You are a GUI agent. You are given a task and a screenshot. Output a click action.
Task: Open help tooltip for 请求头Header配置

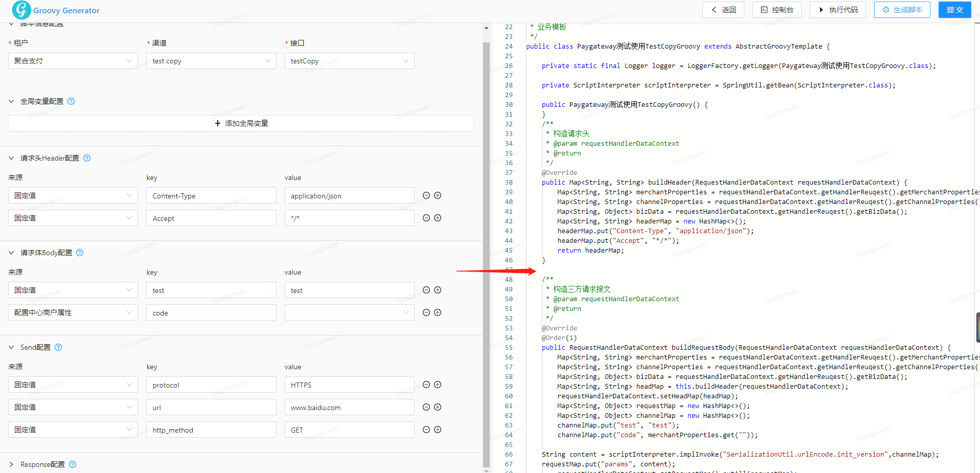pos(87,158)
